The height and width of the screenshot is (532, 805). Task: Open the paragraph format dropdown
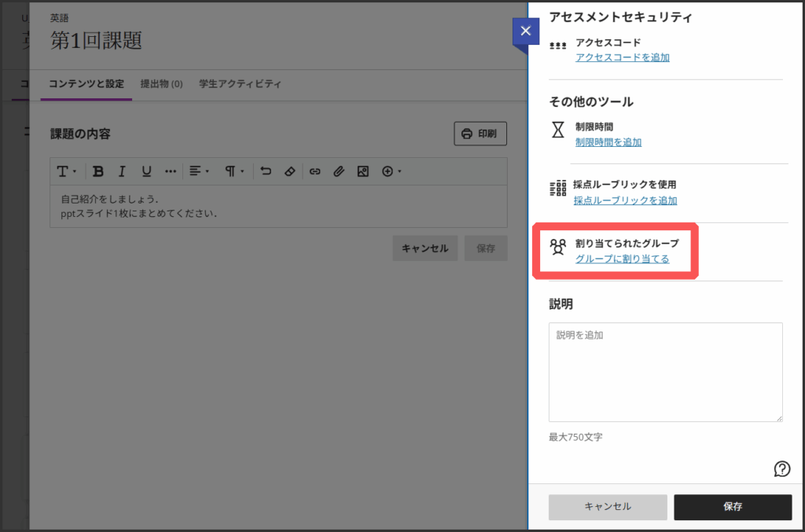click(234, 171)
